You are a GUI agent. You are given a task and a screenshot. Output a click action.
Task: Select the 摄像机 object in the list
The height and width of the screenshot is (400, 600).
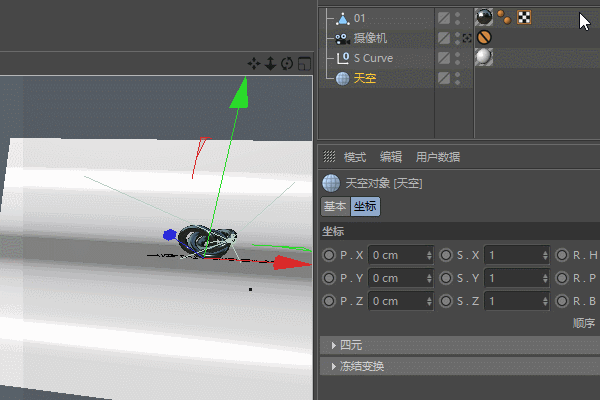370,38
